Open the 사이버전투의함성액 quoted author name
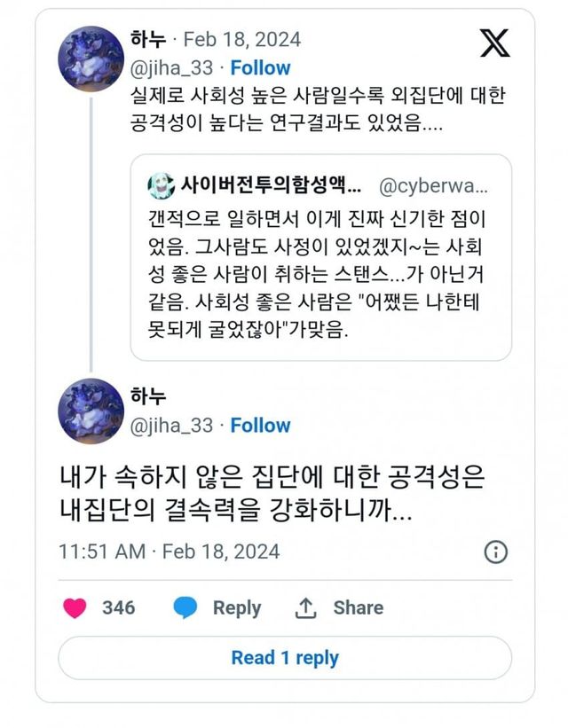Screen dimensions: 568x728 [x=271, y=187]
